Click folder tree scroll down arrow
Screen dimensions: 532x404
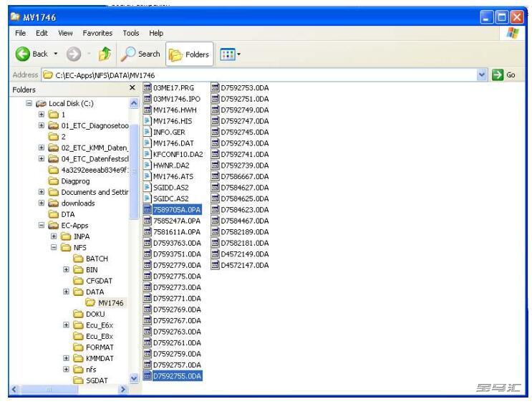134,378
